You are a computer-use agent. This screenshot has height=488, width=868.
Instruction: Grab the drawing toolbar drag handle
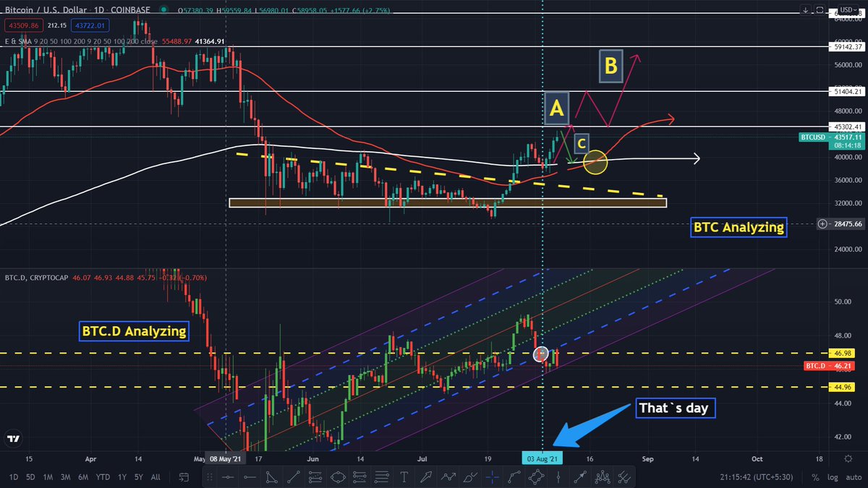pos(210,477)
